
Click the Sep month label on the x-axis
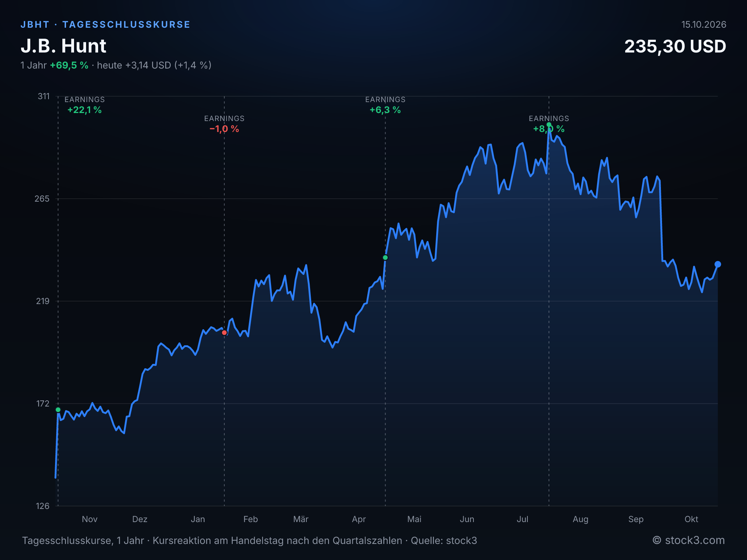click(x=636, y=519)
